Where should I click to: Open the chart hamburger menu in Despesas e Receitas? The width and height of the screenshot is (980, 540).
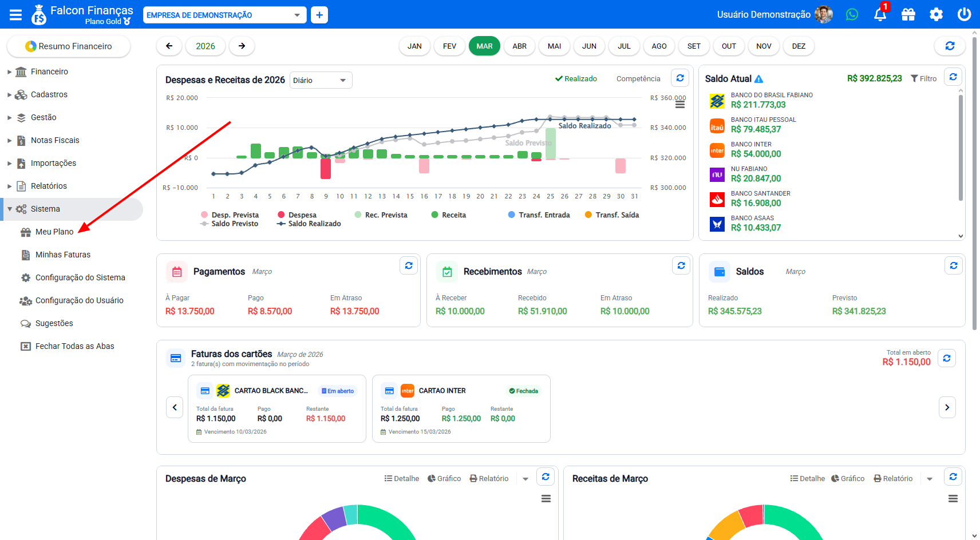680,104
